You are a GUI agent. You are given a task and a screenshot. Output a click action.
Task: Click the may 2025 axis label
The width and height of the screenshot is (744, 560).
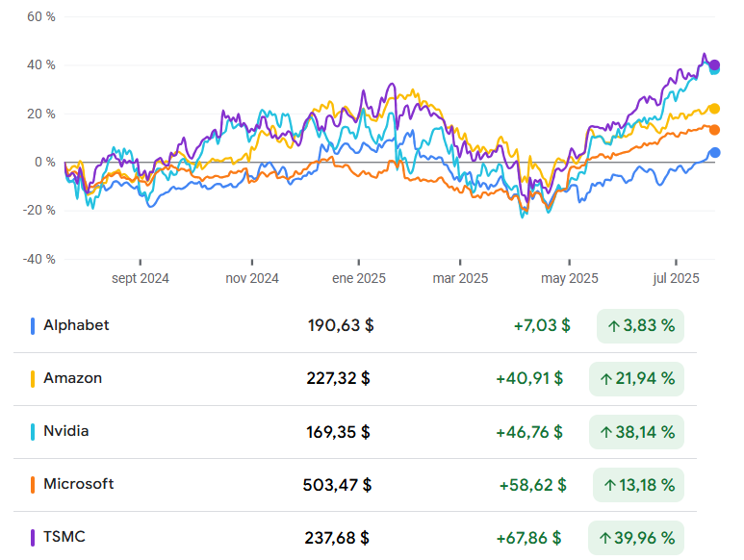(570, 279)
